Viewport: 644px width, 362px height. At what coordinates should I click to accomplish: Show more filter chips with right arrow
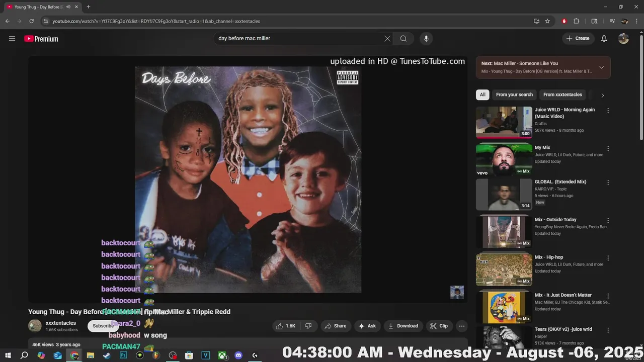(602, 95)
